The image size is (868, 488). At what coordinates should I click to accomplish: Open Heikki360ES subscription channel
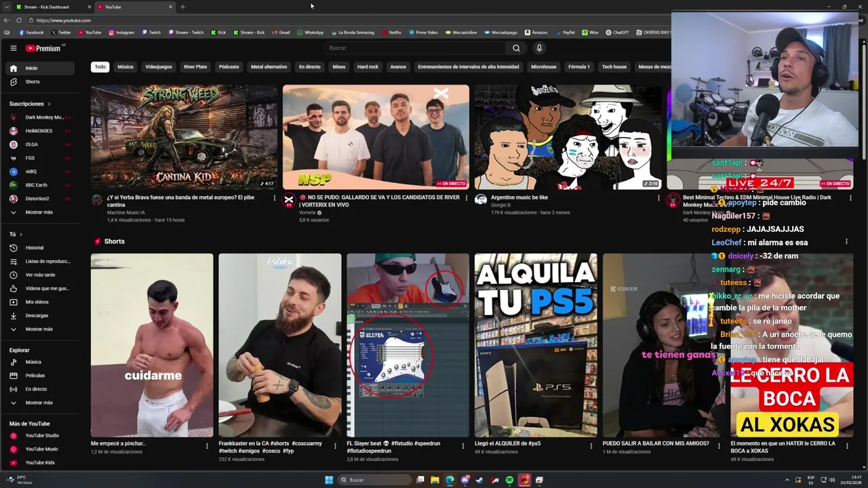(x=41, y=131)
